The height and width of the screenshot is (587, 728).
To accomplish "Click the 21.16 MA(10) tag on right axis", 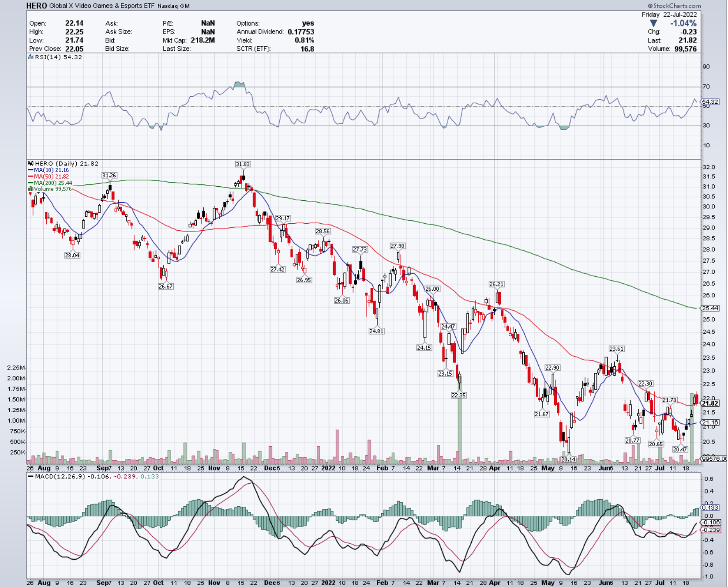I will (x=710, y=422).
